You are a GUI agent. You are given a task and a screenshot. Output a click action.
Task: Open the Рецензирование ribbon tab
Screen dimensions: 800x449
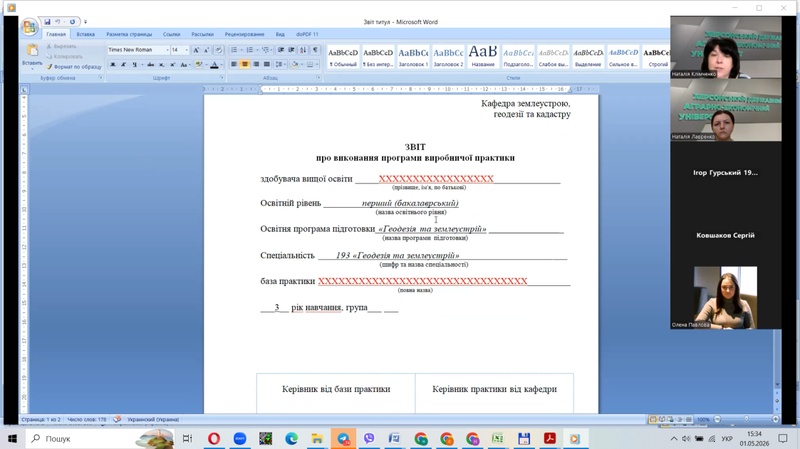244,34
